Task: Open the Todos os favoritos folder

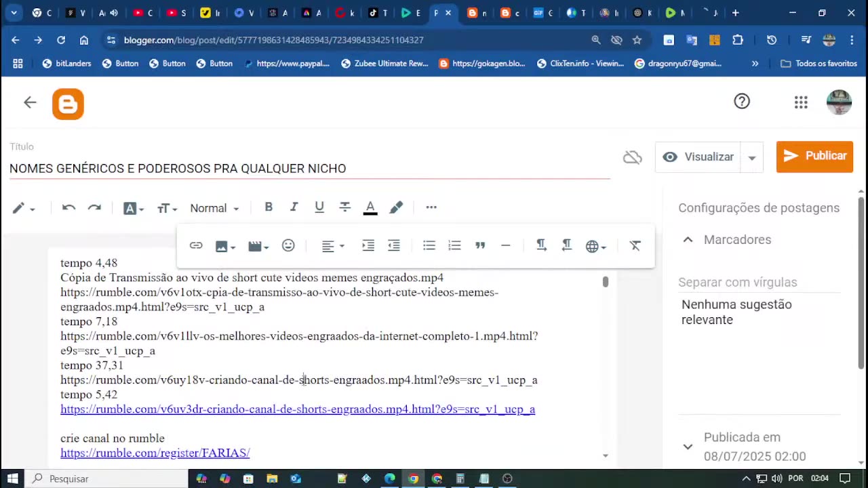Action: pyautogui.click(x=818, y=63)
